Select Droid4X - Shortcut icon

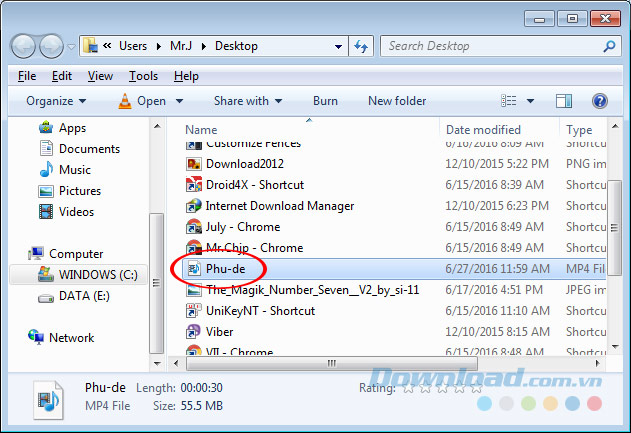point(194,185)
